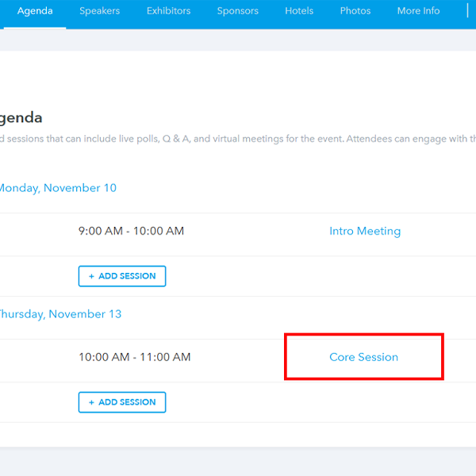Image resolution: width=476 pixels, height=476 pixels.
Task: Add a session under Monday, November 10
Action: 122,276
